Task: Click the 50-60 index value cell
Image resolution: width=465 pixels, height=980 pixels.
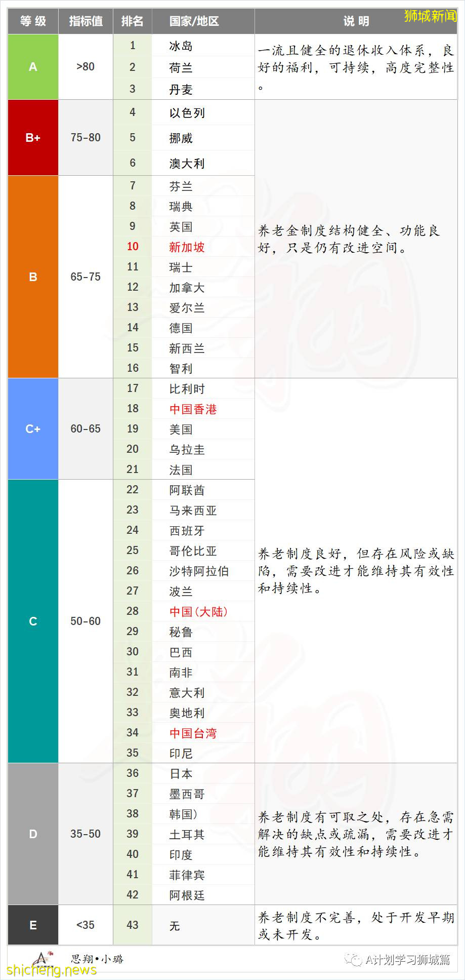Action: pos(86,621)
